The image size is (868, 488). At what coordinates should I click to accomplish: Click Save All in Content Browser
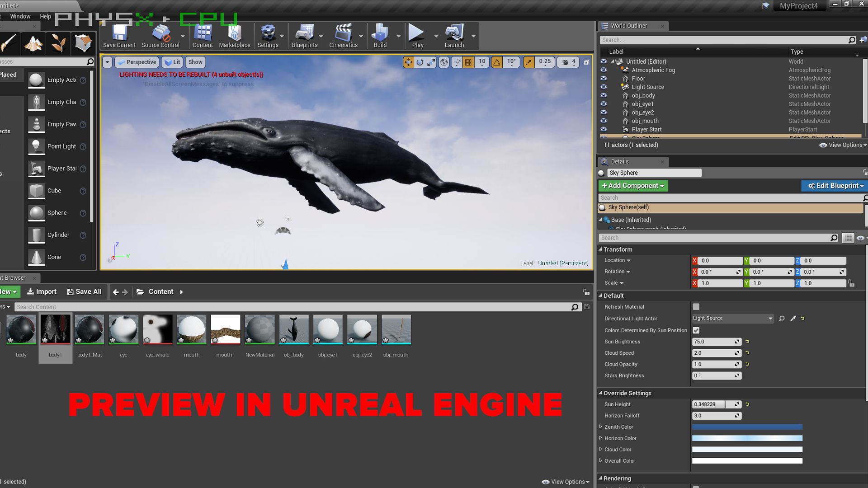click(x=85, y=292)
